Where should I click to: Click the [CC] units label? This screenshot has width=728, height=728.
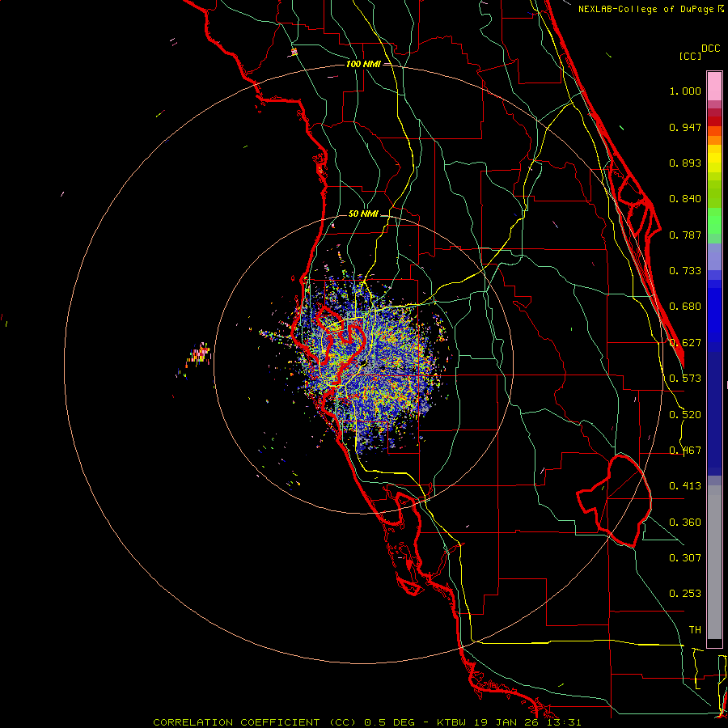point(690,56)
